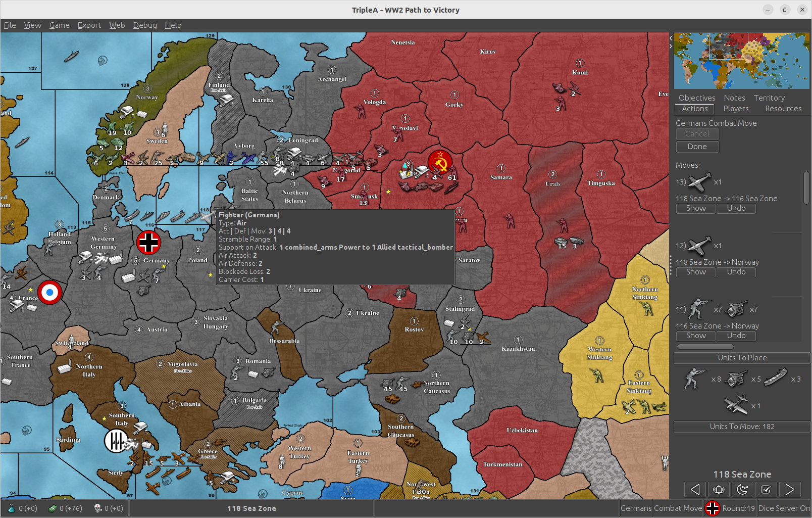Click the tech tokens flask icon in status bar
This screenshot has height=518, width=812.
(11, 508)
